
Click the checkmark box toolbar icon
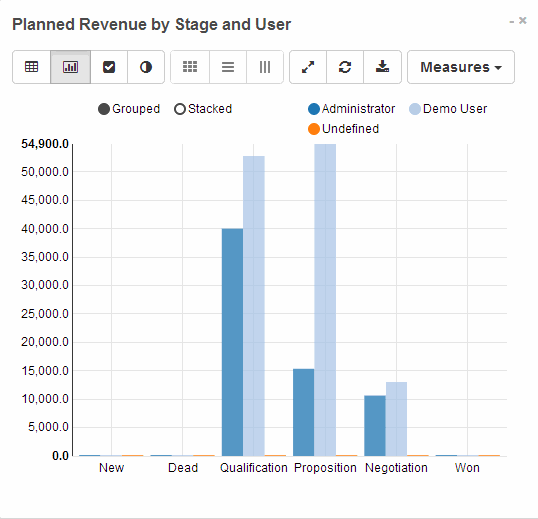point(109,67)
